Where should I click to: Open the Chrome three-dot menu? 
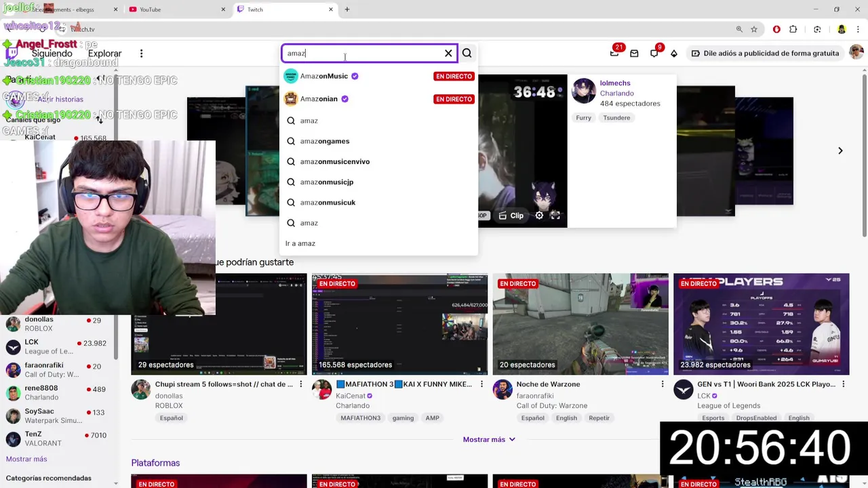(858, 29)
